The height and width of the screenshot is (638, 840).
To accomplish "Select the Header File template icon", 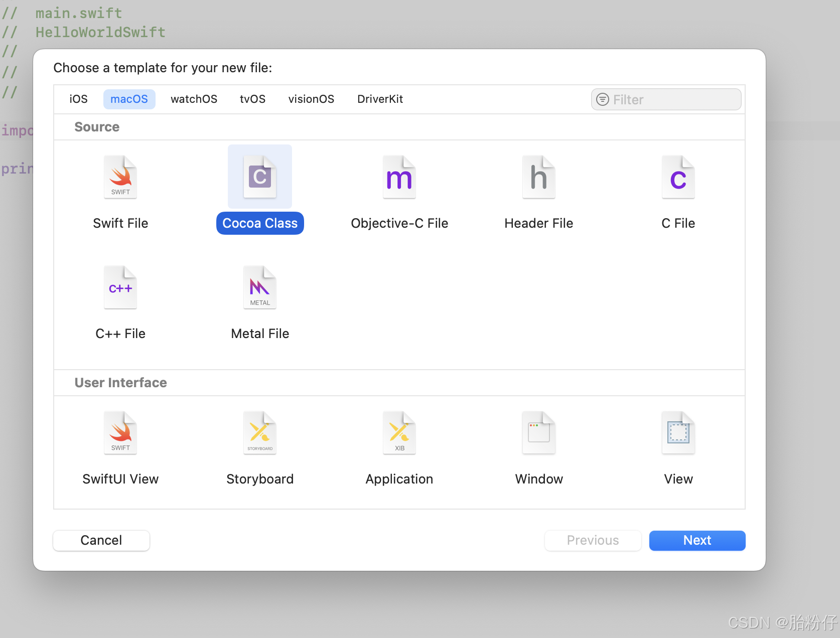I will coord(539,177).
